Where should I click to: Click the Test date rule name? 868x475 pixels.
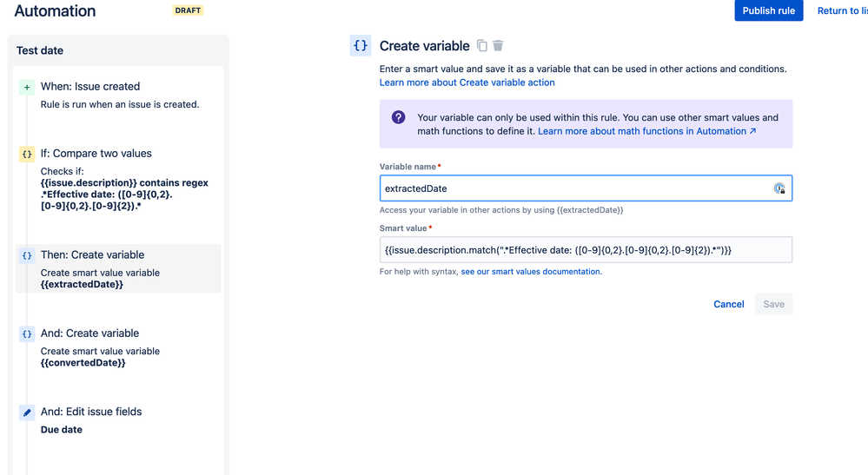pos(40,50)
